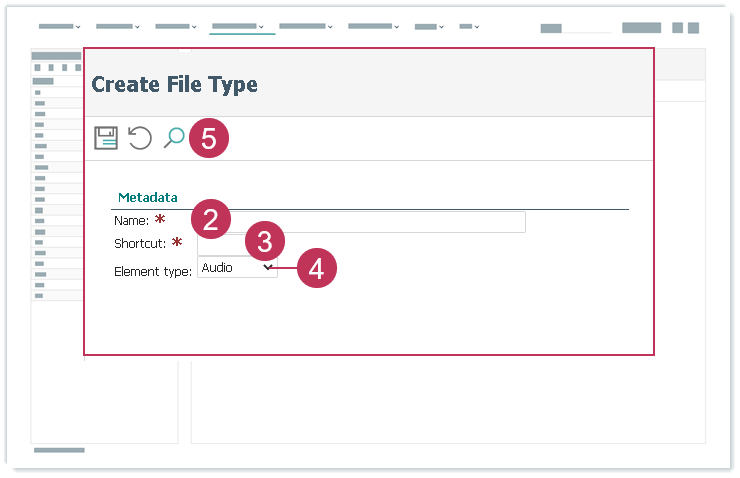Click the Reset circular arrow icon
This screenshot has width=740, height=478.
(140, 138)
